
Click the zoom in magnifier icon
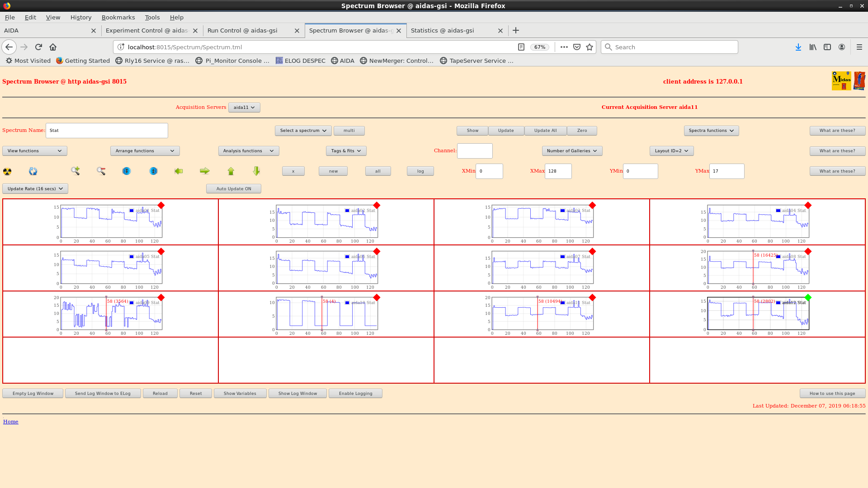(x=75, y=171)
